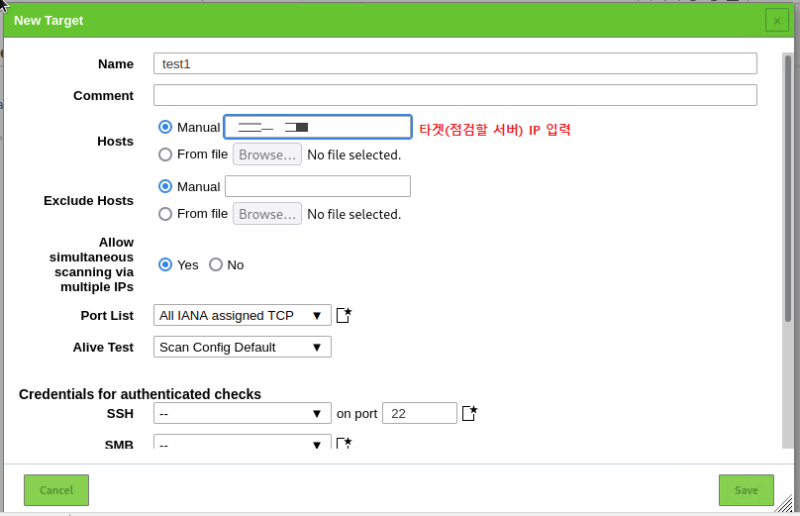This screenshot has height=516, width=800.
Task: Close the New Target dialog
Action: point(776,20)
